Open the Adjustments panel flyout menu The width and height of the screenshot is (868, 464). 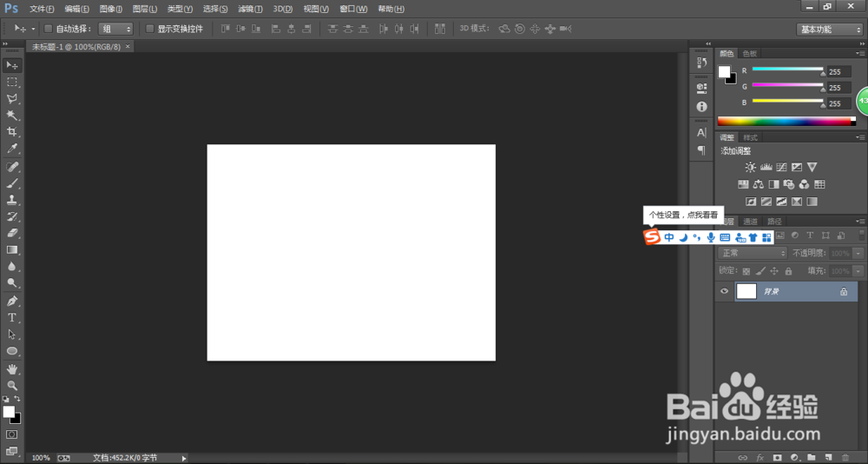point(859,137)
